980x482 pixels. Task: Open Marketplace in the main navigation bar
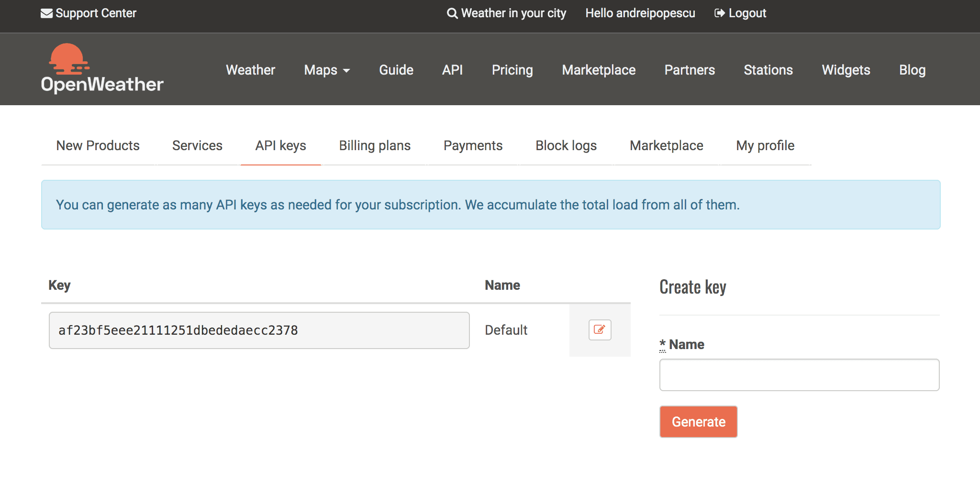pos(599,70)
